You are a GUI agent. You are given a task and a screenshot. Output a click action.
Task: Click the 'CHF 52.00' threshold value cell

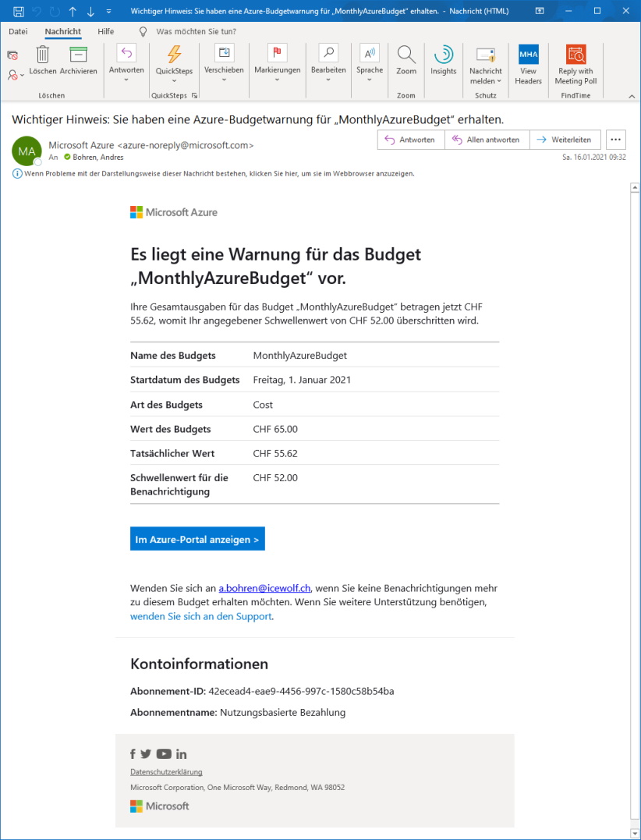pos(275,478)
